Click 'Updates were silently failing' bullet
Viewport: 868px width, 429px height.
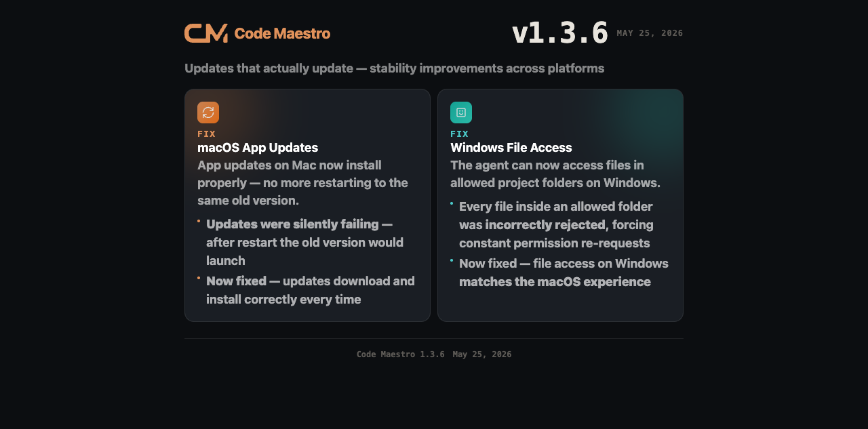[x=304, y=242]
